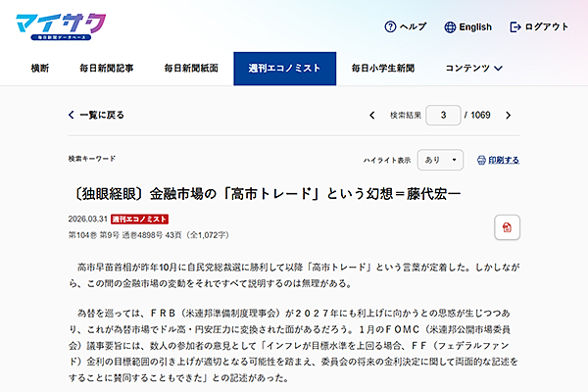Click the printer icon
Screen dimensions: 588x392
pos(480,160)
